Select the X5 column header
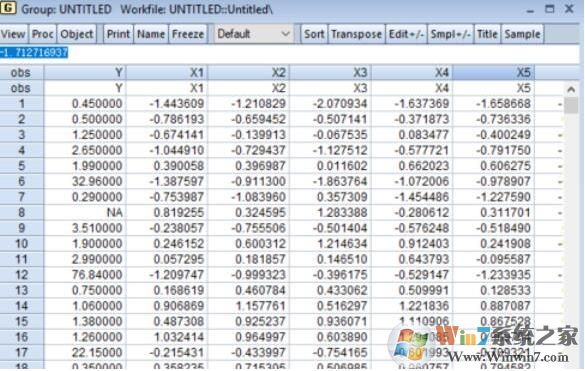Image resolution: width=585 pixels, height=371 pixels. [494, 72]
